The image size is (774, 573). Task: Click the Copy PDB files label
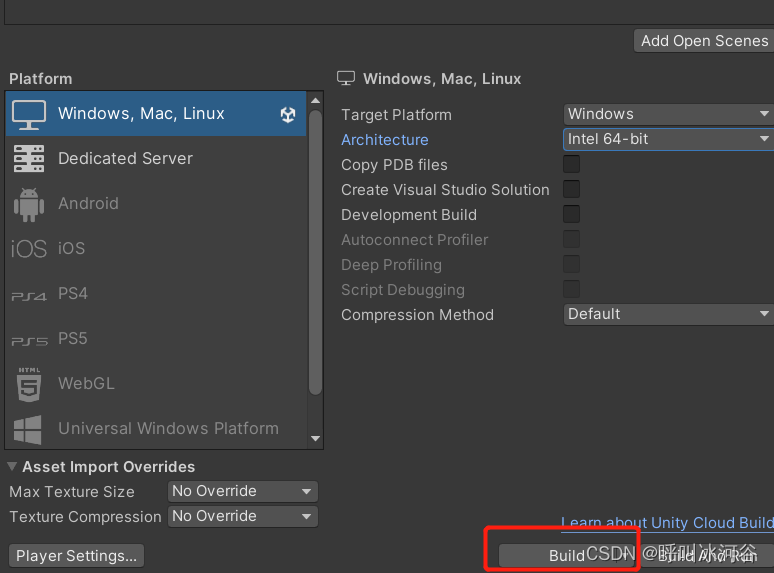pyautogui.click(x=394, y=165)
